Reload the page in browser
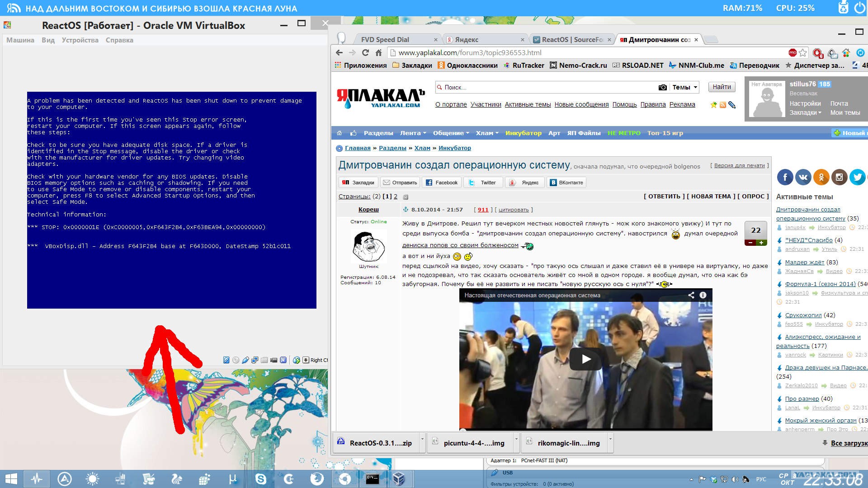868x488 pixels. pyautogui.click(x=365, y=52)
